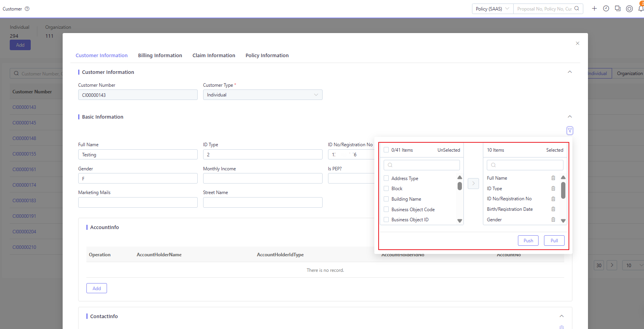The width and height of the screenshot is (644, 329).
Task: Click the target circle icon in header
Action: point(629,9)
